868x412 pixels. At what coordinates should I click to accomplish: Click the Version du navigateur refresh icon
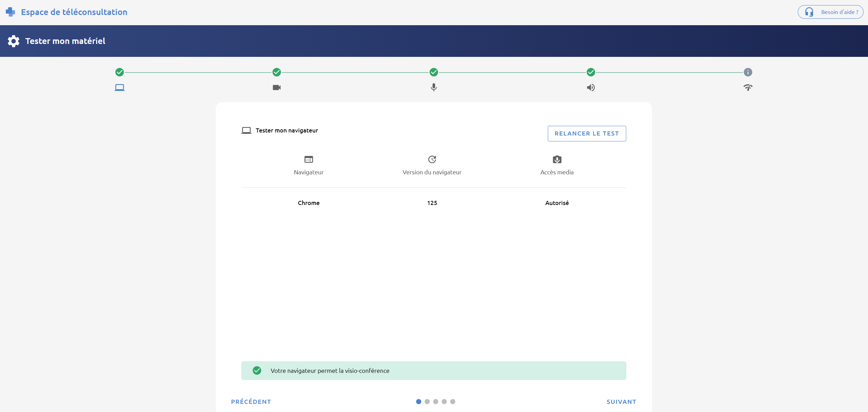coord(432,159)
